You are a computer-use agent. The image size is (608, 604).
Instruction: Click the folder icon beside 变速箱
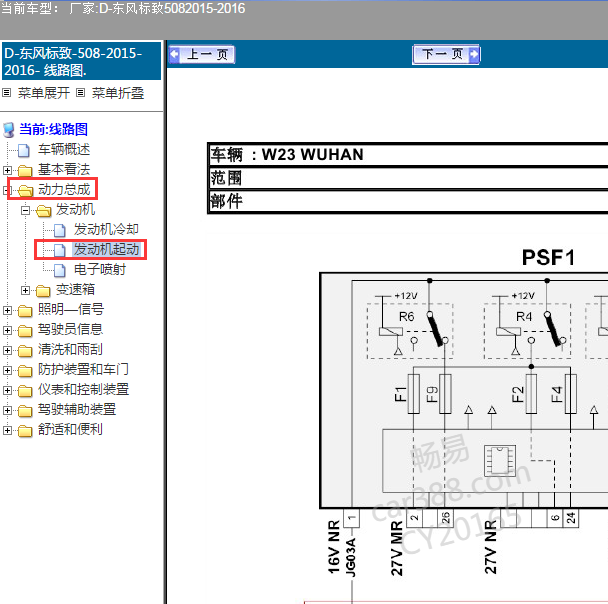[x=43, y=291]
